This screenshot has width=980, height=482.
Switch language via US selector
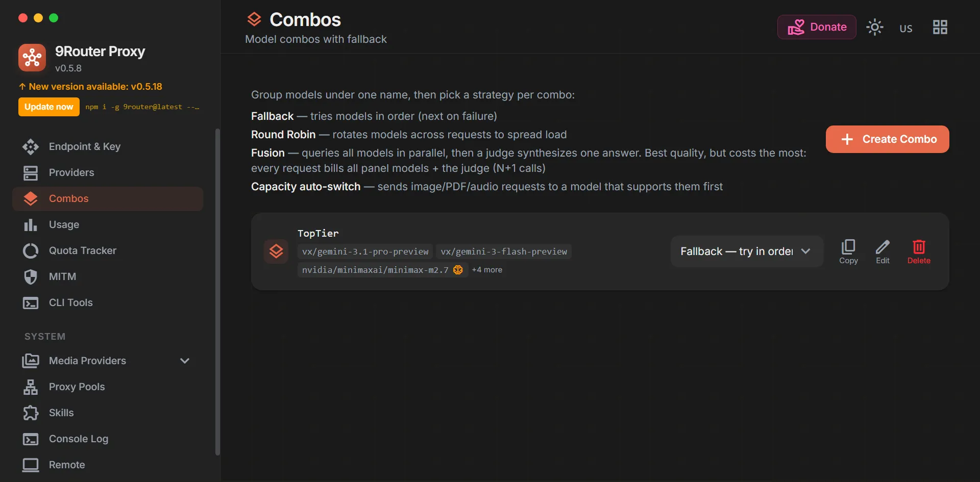[905, 29]
